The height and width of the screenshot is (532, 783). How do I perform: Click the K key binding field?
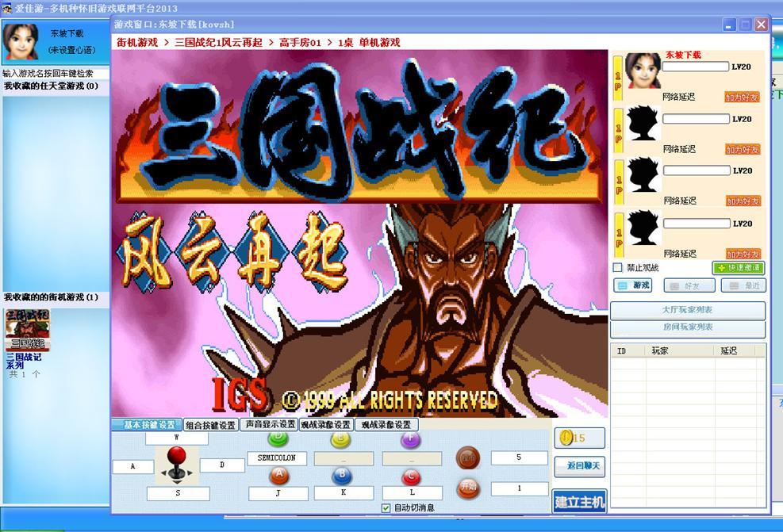tap(344, 492)
